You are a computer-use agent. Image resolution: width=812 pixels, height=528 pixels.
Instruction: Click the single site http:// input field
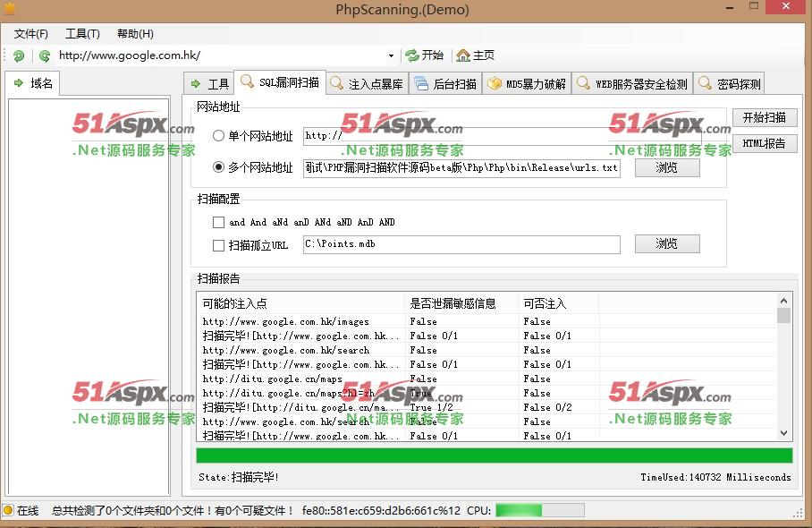[x=503, y=136]
